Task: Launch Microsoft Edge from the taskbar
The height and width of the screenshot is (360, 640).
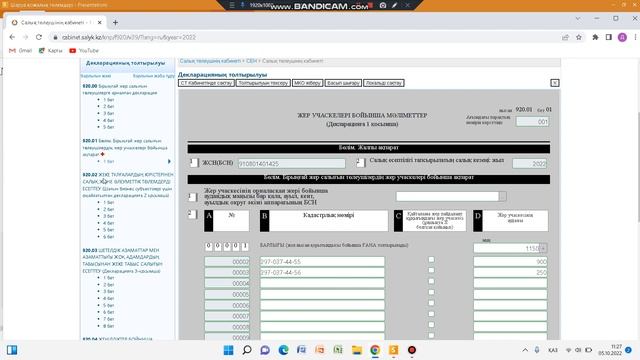Action: tap(283, 350)
